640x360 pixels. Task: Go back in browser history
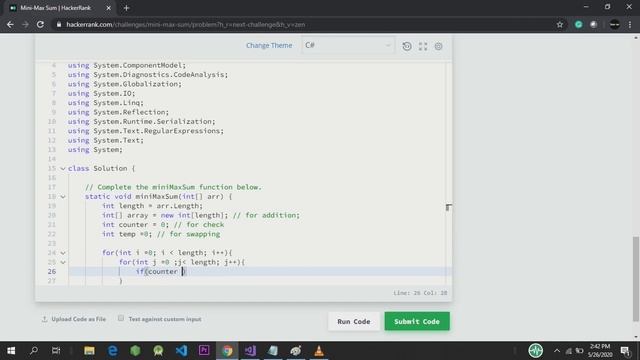tap(10, 24)
